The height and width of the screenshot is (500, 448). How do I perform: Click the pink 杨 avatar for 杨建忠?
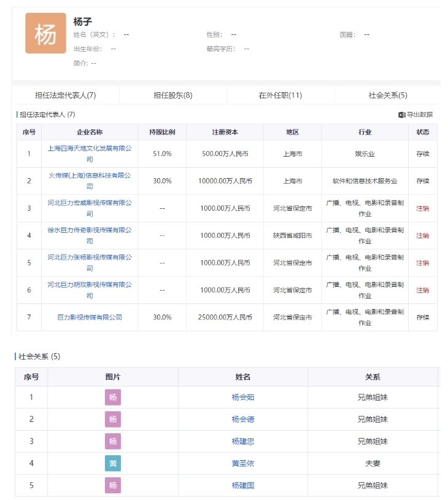tap(113, 441)
